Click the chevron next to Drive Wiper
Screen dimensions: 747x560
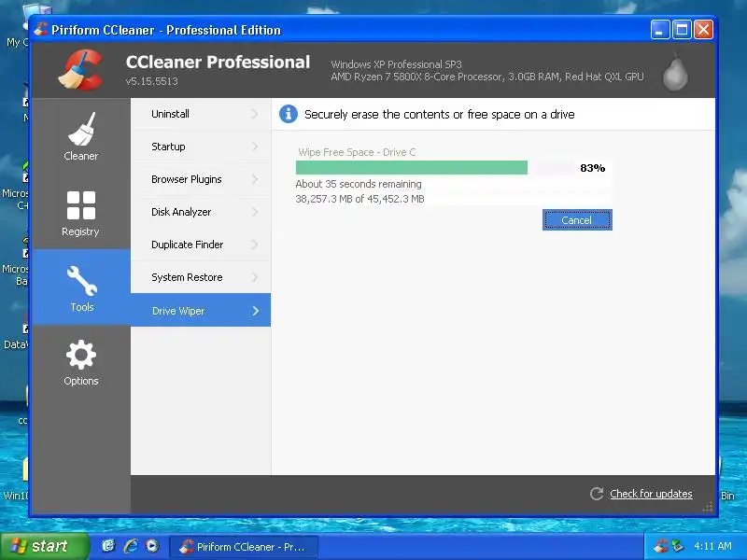[x=256, y=311]
